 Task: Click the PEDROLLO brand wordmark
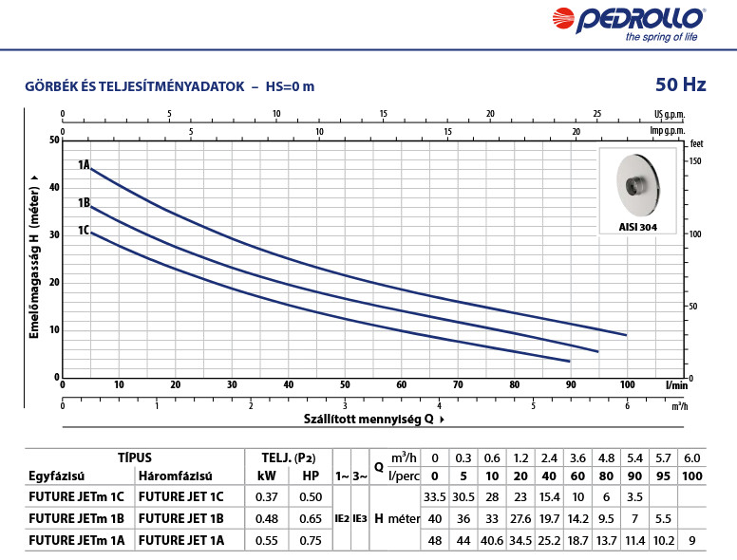pos(651,18)
